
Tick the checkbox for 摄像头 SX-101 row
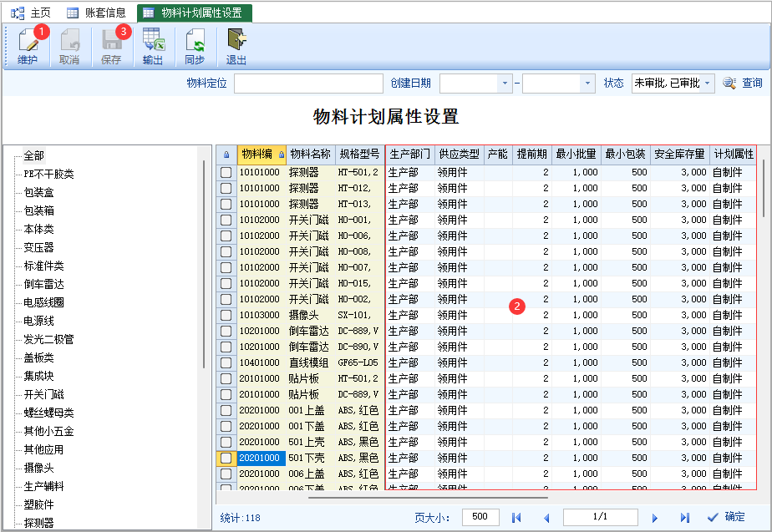[x=226, y=315]
